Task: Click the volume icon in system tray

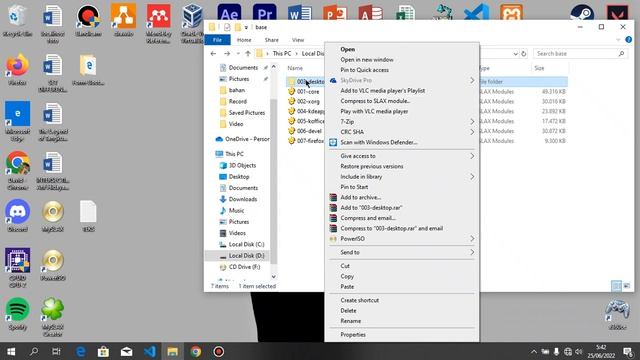Action: (578, 351)
